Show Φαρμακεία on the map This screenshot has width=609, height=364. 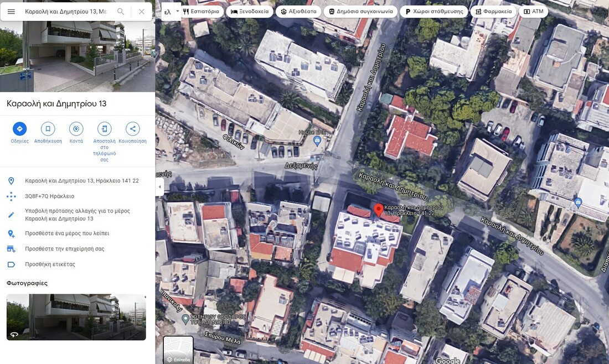(x=494, y=12)
